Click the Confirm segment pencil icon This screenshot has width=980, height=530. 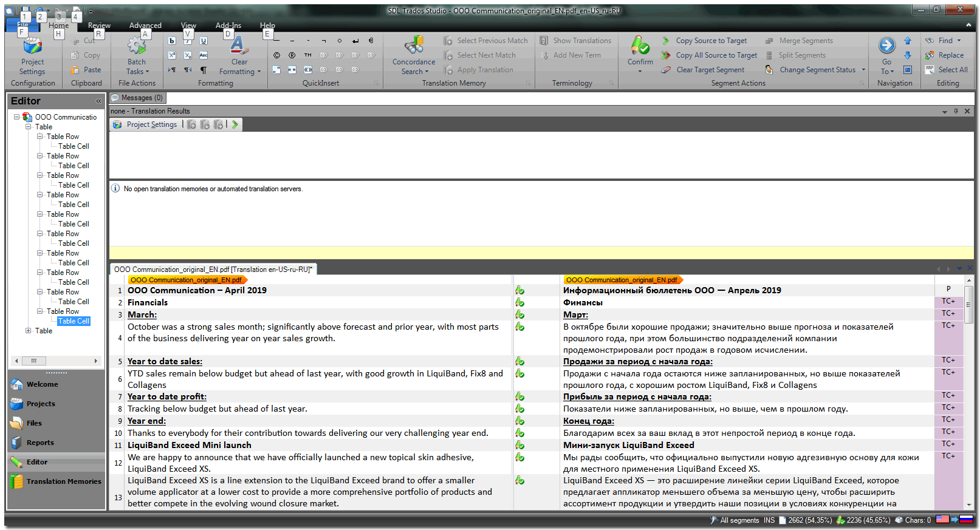tap(640, 46)
